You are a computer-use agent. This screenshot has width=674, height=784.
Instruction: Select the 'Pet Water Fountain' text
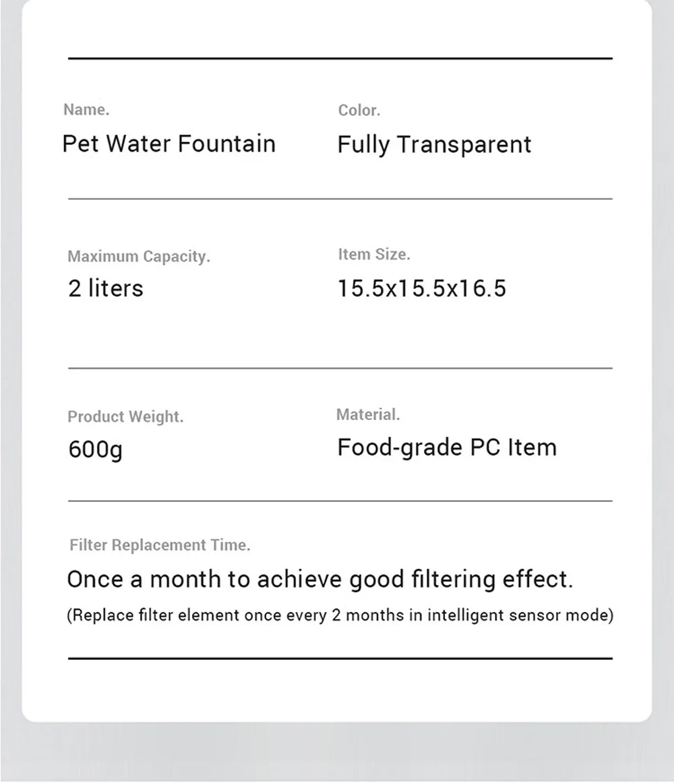click(x=169, y=144)
